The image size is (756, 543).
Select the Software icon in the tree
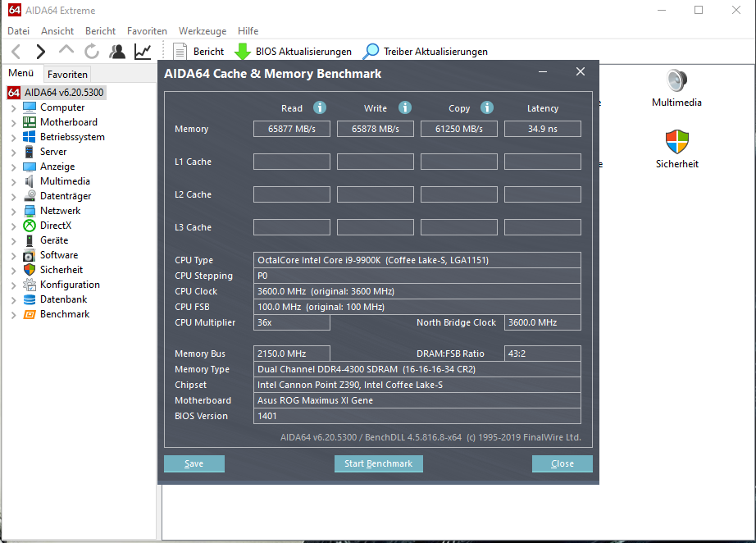coord(30,255)
